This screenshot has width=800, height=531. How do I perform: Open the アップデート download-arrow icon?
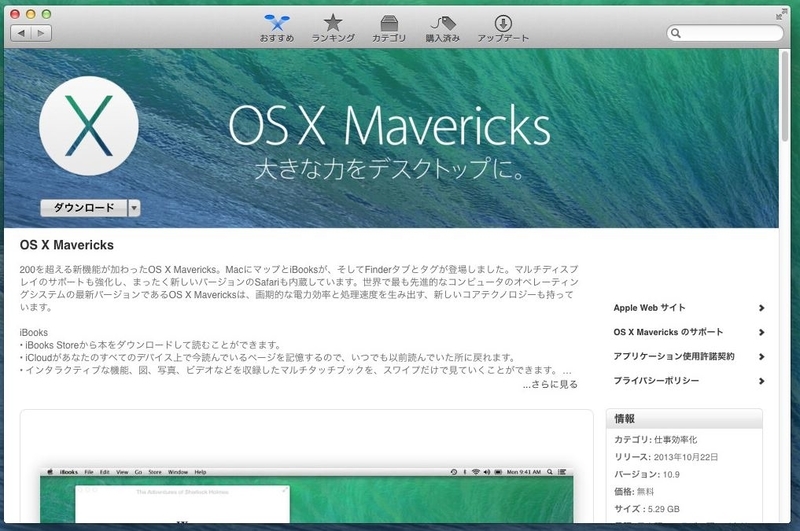pyautogui.click(x=503, y=28)
